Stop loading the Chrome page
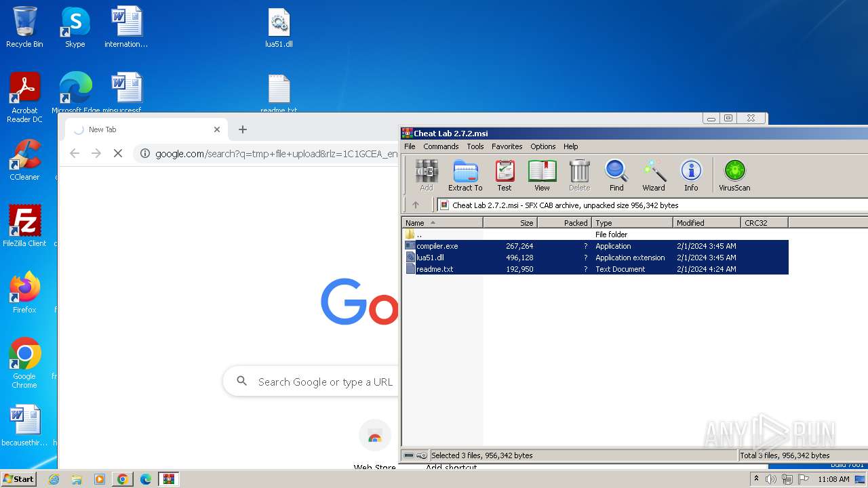The width and height of the screenshot is (868, 488). (118, 154)
